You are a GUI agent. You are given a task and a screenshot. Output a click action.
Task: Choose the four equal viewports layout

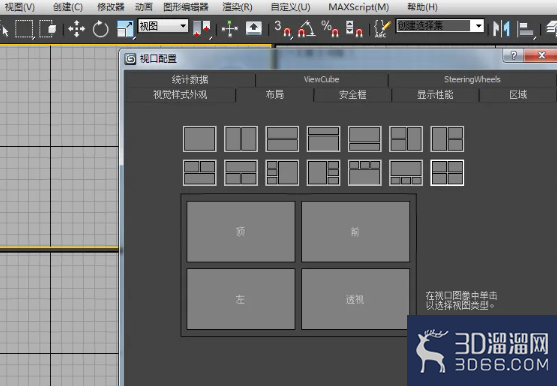click(447, 173)
